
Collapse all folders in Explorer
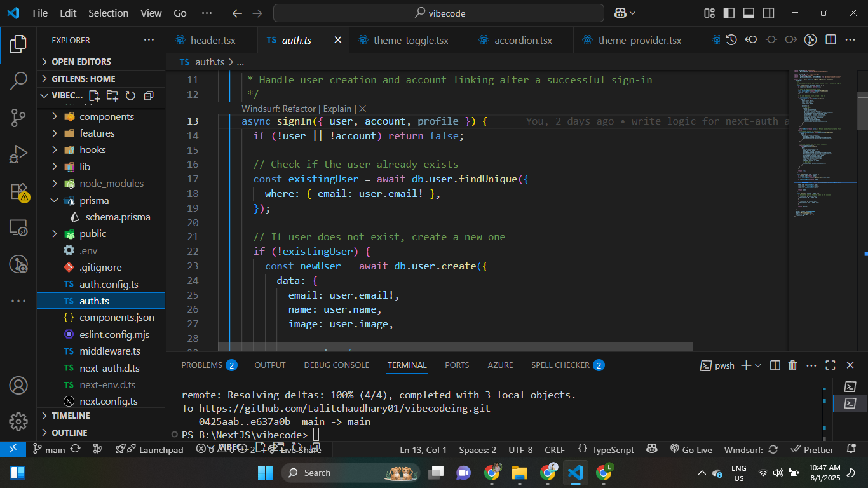(149, 96)
